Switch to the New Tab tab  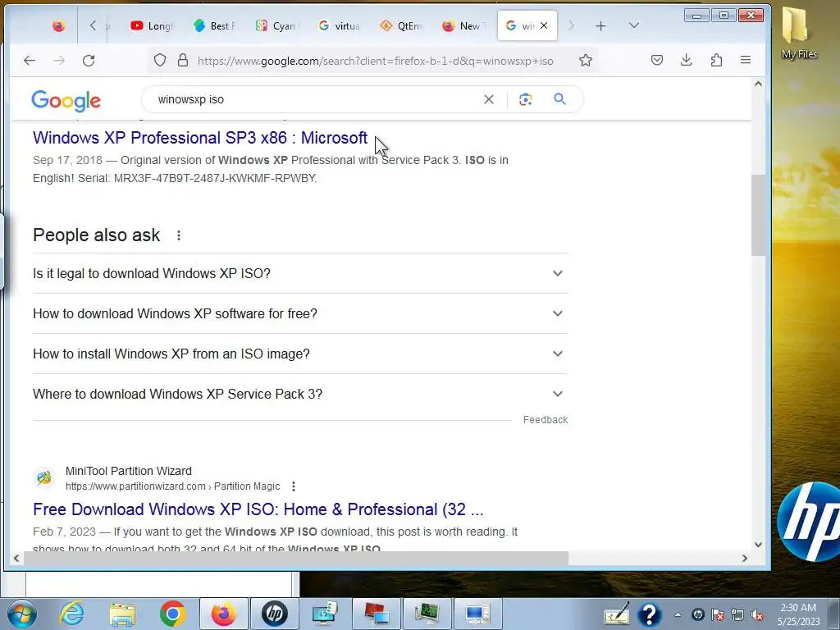tap(463, 25)
